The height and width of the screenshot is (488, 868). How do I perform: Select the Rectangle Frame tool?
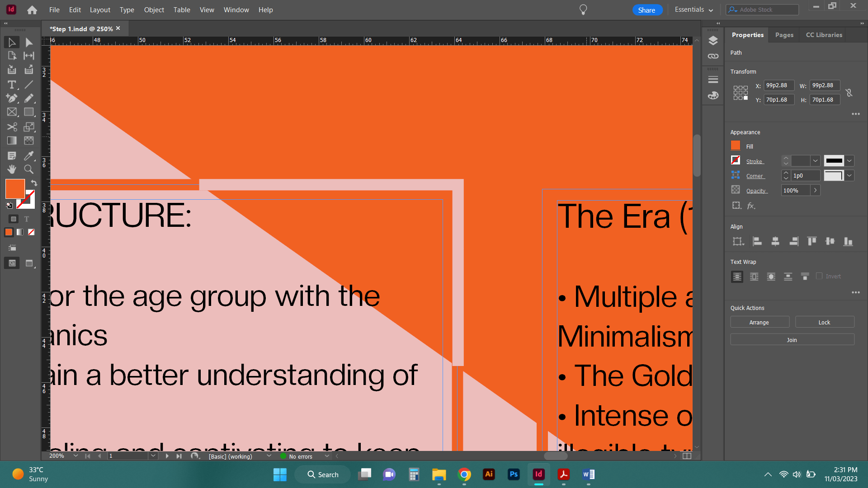click(x=12, y=112)
